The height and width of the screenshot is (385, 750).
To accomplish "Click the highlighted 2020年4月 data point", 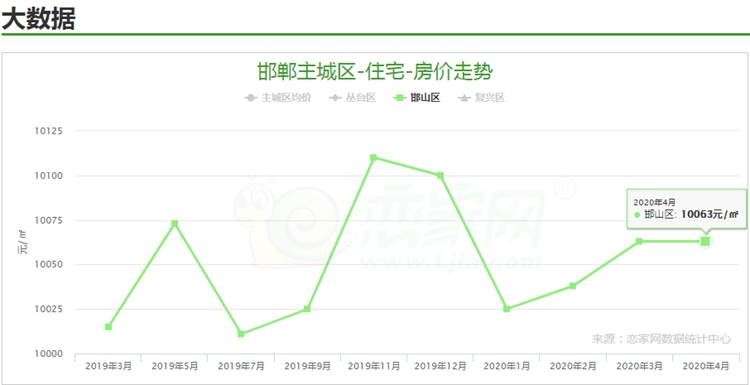I will click(x=705, y=241).
